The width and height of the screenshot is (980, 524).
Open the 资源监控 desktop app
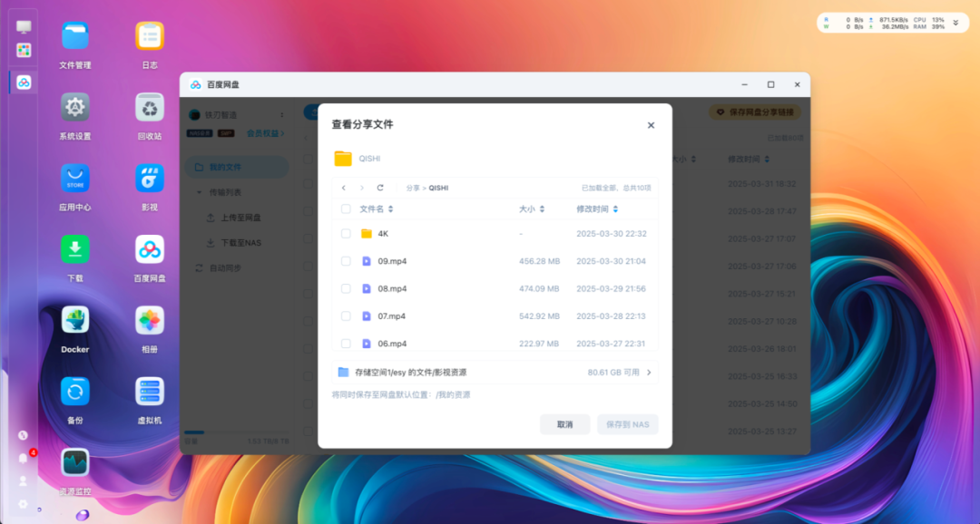[75, 462]
